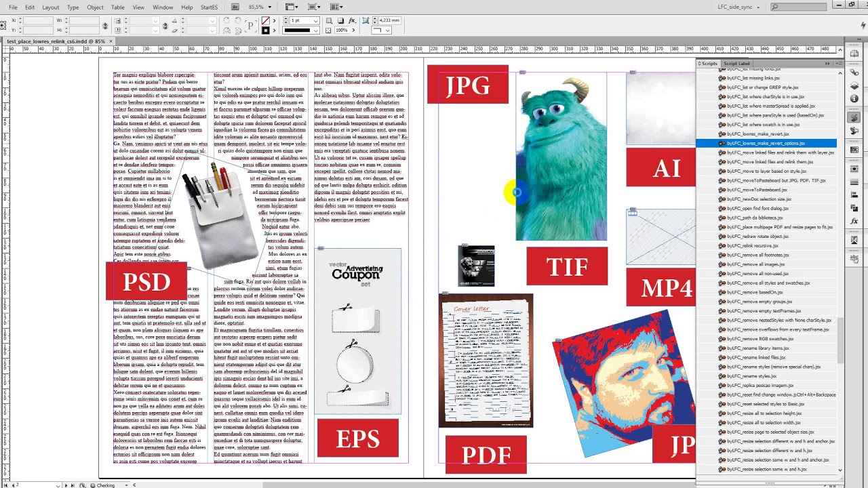The image size is (868, 488).
Task: Open the Object menu
Action: click(95, 7)
